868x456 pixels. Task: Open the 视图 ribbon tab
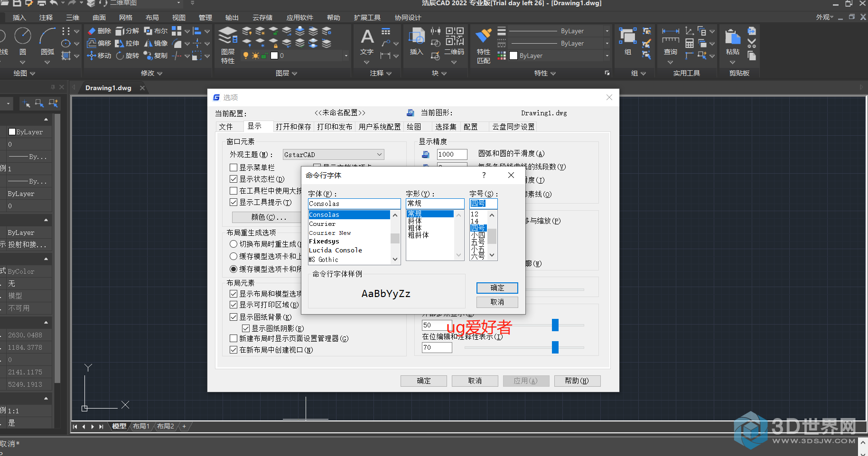tap(178, 18)
